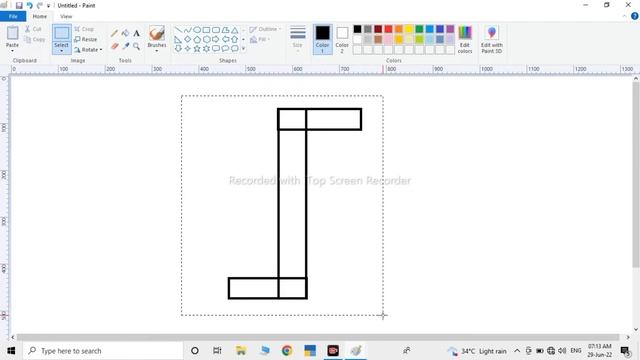Viewport: 640px width, 360px height.
Task: Choose the Down arrow shape
Action: (178, 49)
